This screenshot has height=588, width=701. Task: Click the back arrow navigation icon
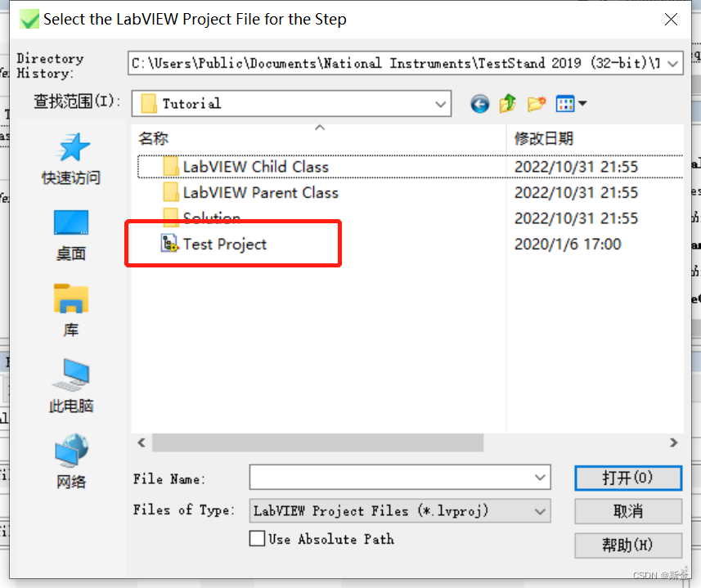coord(479,104)
